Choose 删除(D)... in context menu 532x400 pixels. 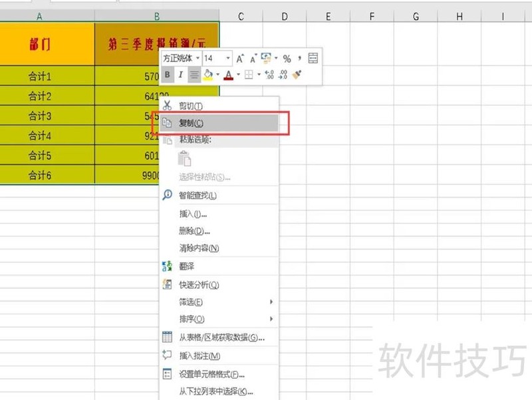(x=219, y=231)
